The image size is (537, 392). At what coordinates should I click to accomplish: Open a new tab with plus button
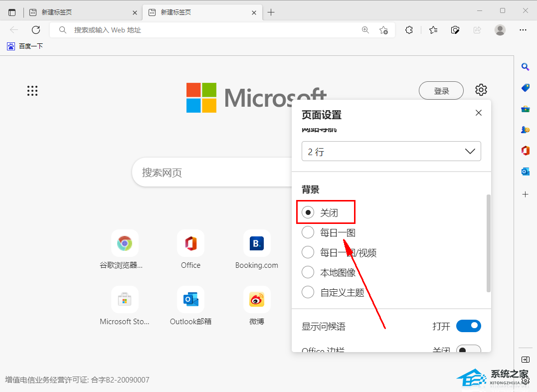[x=271, y=12]
